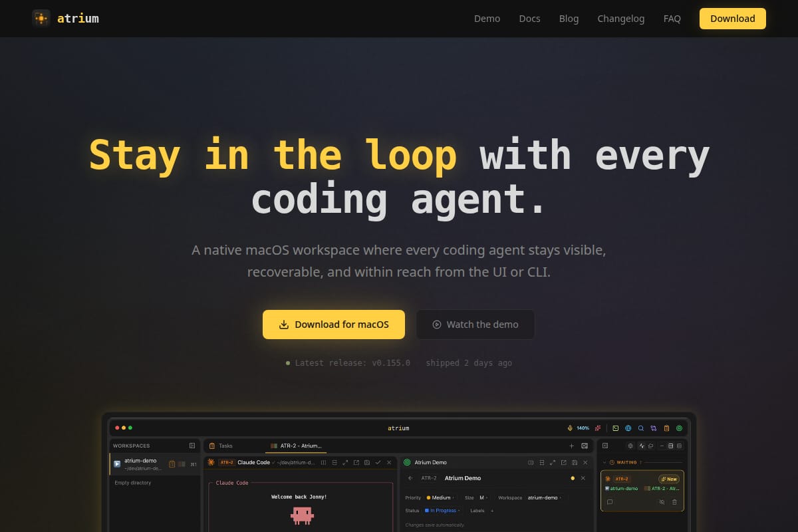Click the back arrow beside ATR-2 in task detail

pyautogui.click(x=410, y=478)
